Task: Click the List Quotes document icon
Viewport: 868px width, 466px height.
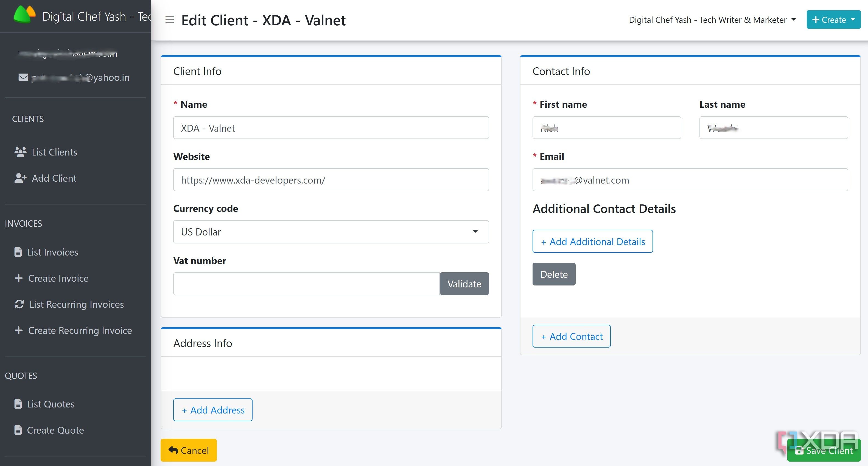Action: (x=18, y=404)
